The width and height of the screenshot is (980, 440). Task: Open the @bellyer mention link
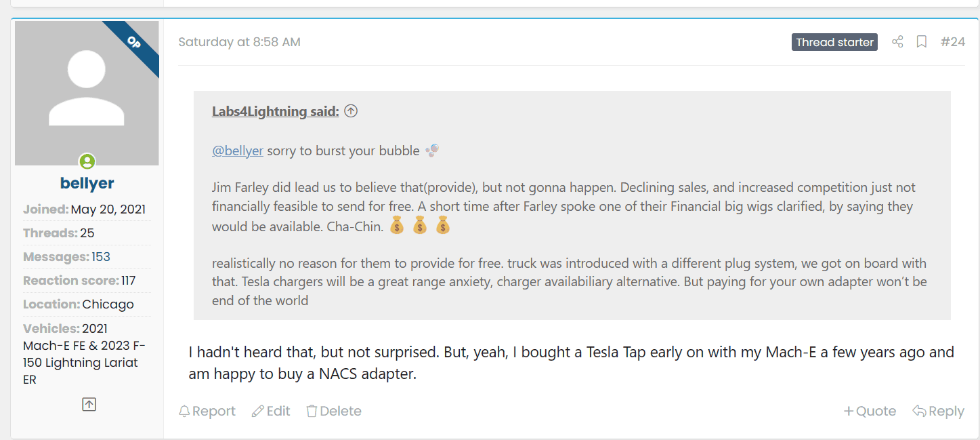point(238,151)
